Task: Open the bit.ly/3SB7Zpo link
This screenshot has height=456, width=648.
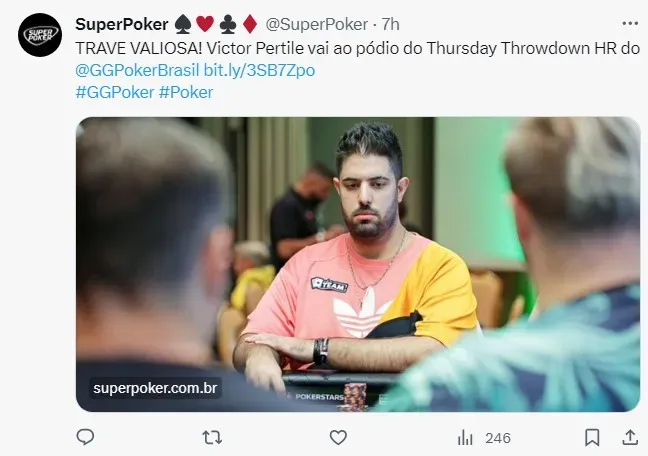Action: tap(260, 70)
